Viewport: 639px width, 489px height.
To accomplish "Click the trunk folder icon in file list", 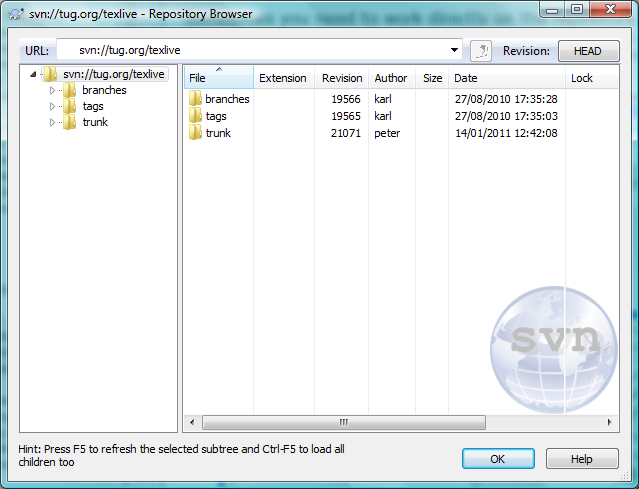I will click(x=195, y=133).
